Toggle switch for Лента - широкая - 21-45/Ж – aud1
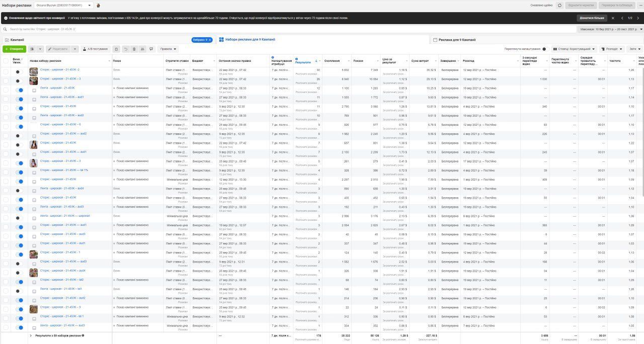This screenshot has height=344, width=644. (x=19, y=99)
